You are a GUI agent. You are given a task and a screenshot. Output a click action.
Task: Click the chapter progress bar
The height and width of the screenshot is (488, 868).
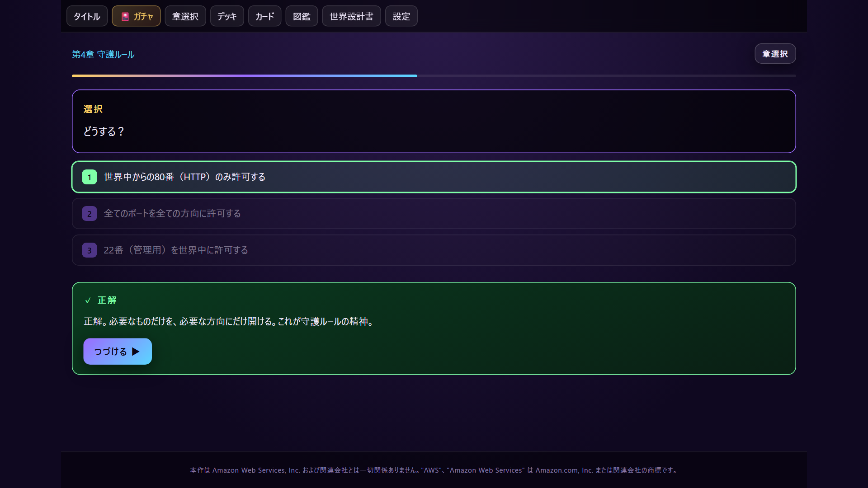(x=434, y=76)
